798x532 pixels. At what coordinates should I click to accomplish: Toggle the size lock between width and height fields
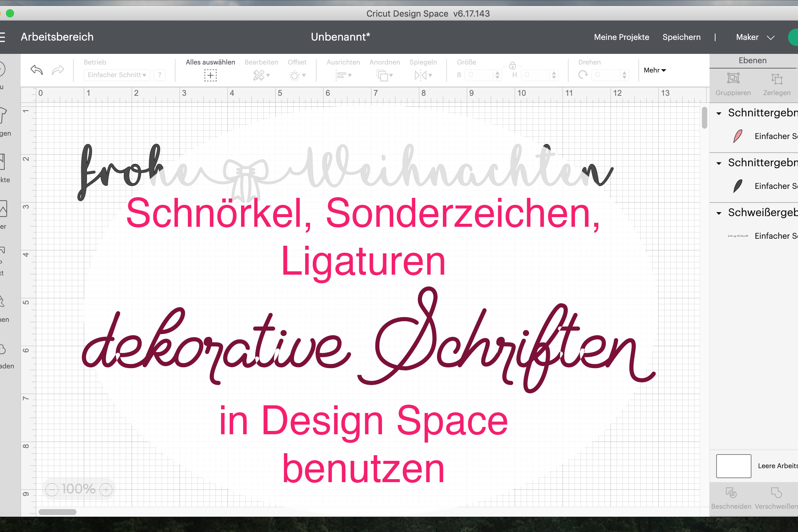pos(512,65)
